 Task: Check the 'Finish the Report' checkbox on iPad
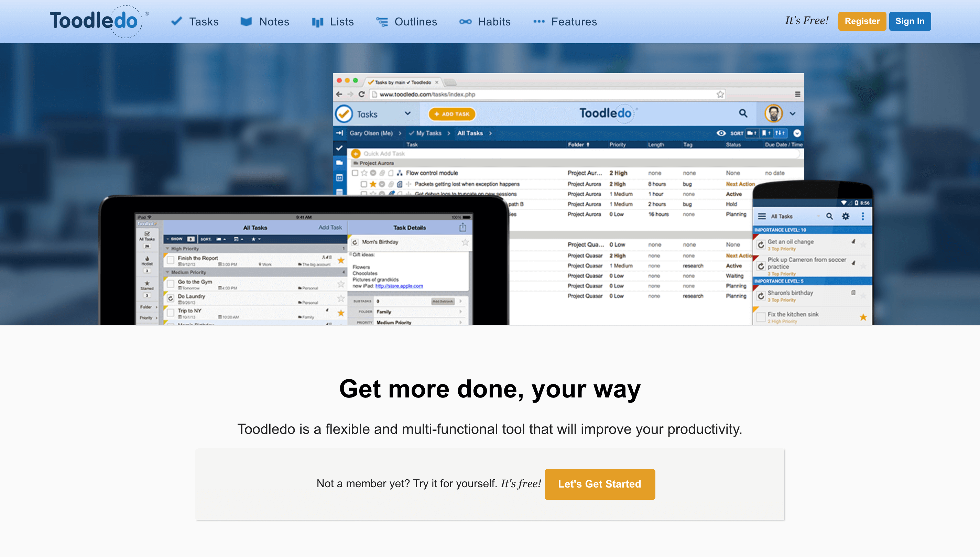[x=171, y=260]
